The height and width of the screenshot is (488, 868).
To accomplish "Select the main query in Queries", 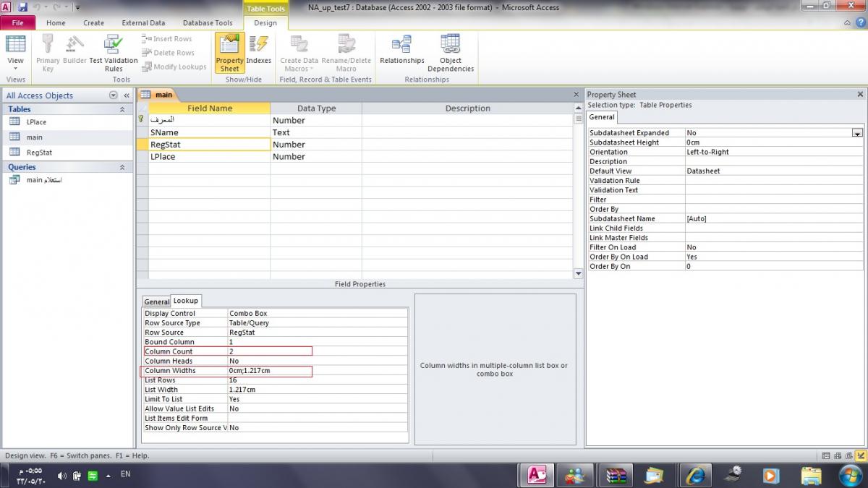I will (x=43, y=179).
